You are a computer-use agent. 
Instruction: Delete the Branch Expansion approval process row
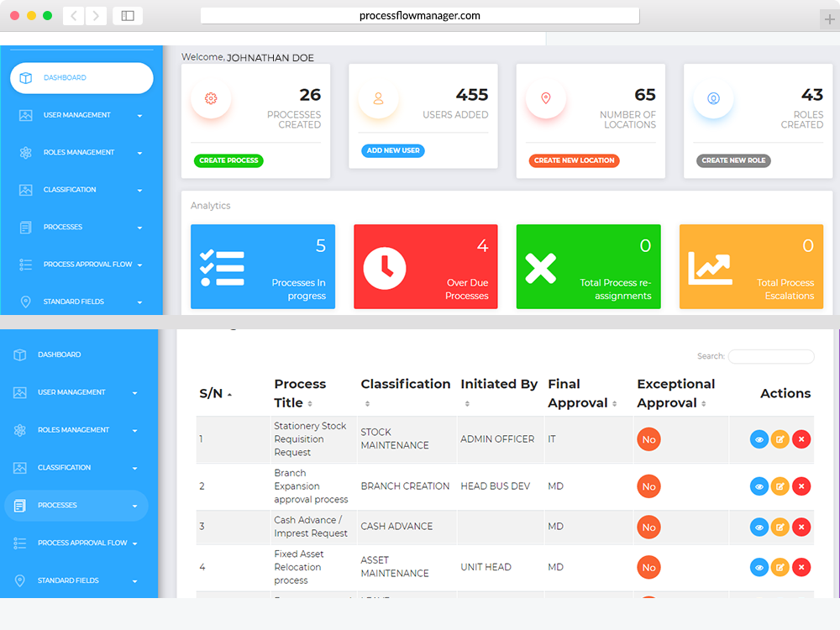[801, 487]
